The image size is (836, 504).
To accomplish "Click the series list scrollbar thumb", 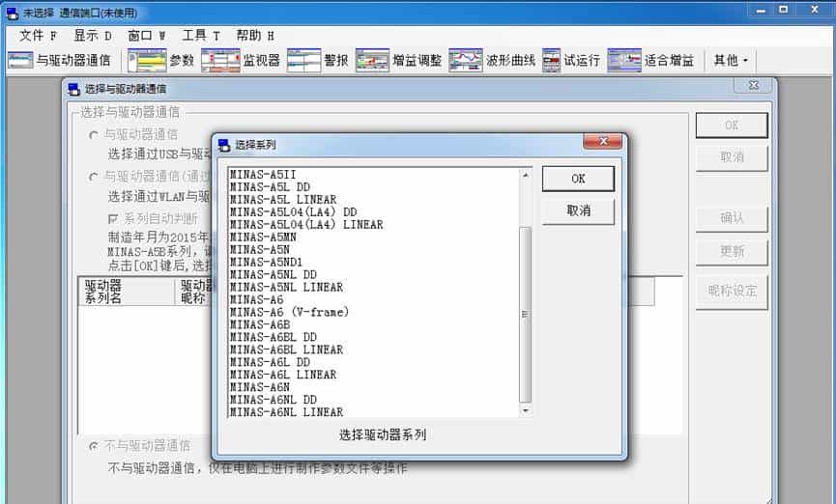I will pos(525,315).
